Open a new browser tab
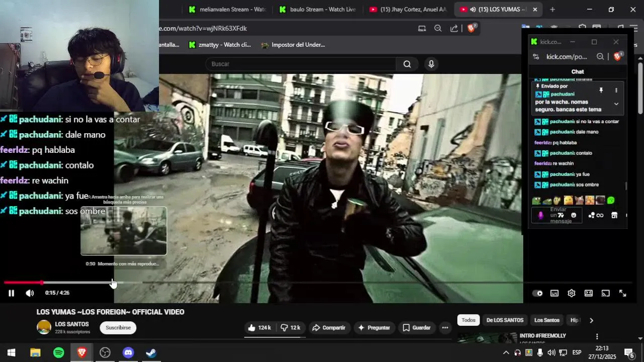The image size is (644, 362). pos(552,10)
